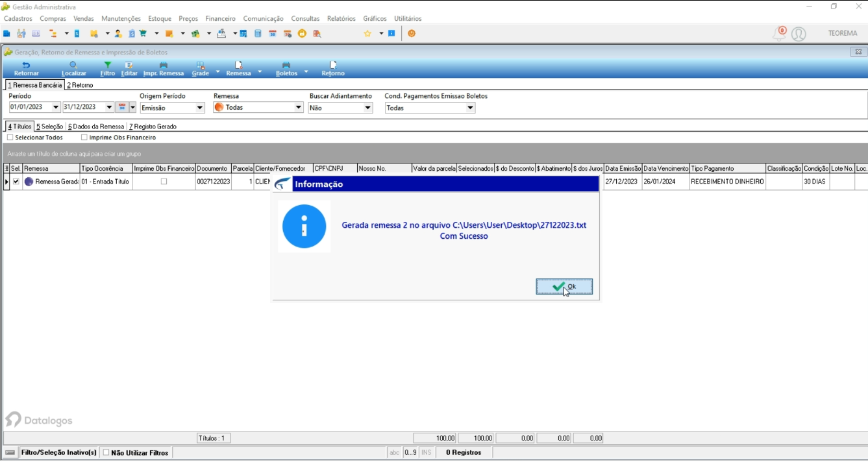868x462 pixels.
Task: Expand the arrow next to Remessa toolbar button
Action: (260, 71)
